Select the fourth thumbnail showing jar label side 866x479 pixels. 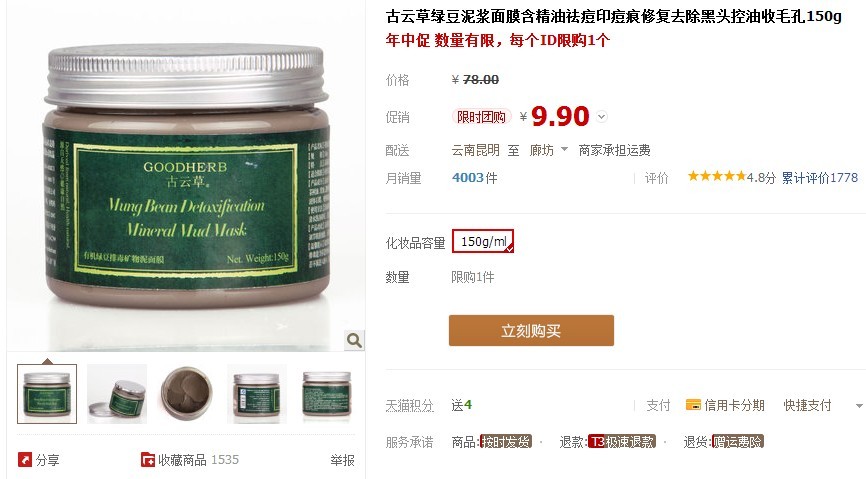point(257,394)
